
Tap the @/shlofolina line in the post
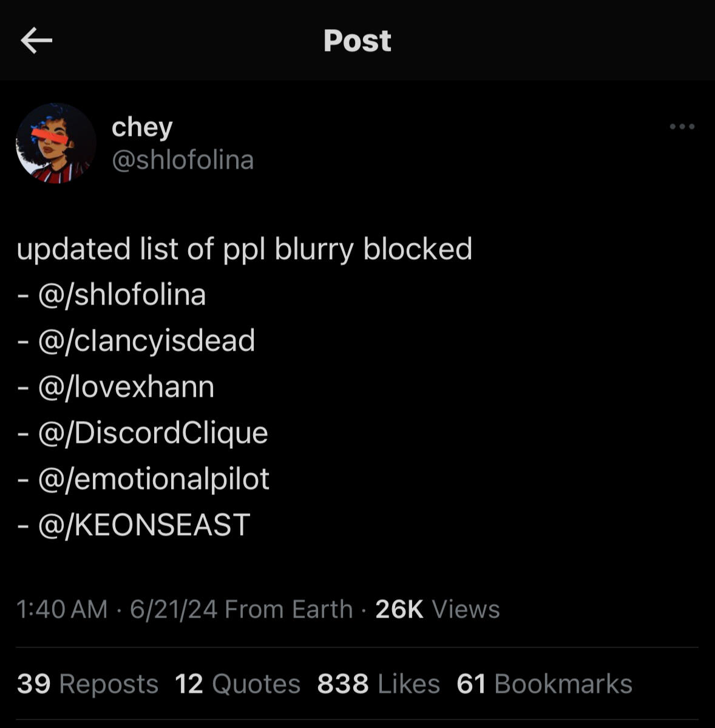112,295
